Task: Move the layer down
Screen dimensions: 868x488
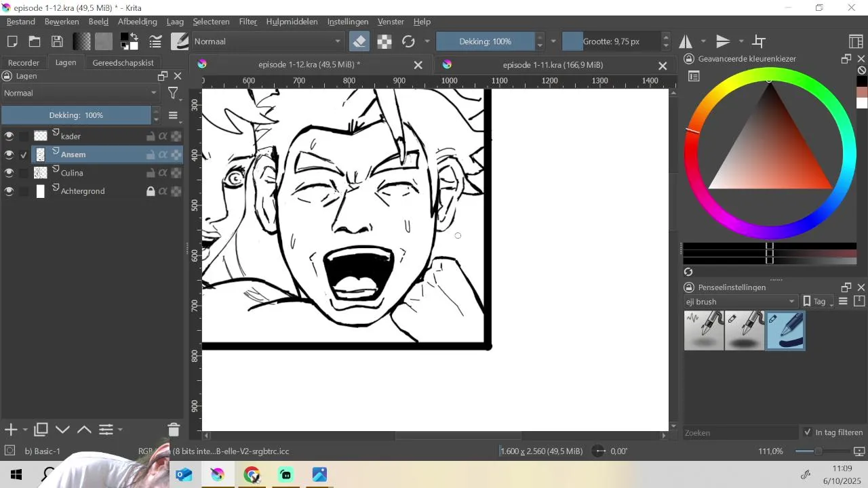Action: click(62, 430)
